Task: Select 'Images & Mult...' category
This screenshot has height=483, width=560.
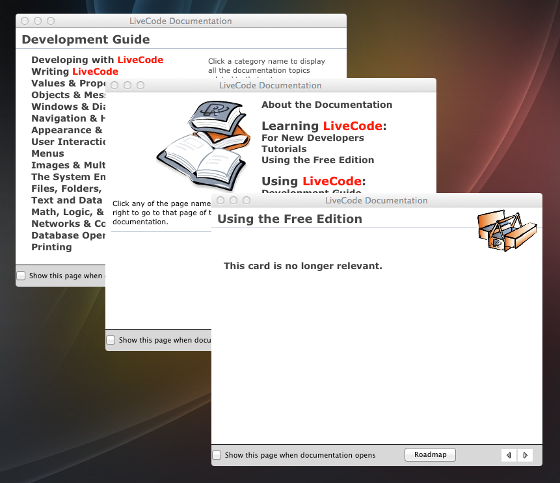Action: click(68, 165)
